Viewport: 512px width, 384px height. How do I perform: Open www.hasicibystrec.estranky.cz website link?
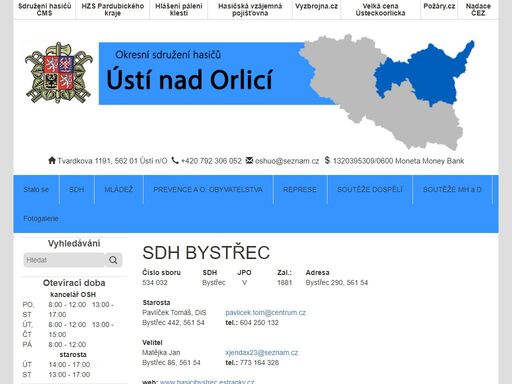tap(207, 381)
